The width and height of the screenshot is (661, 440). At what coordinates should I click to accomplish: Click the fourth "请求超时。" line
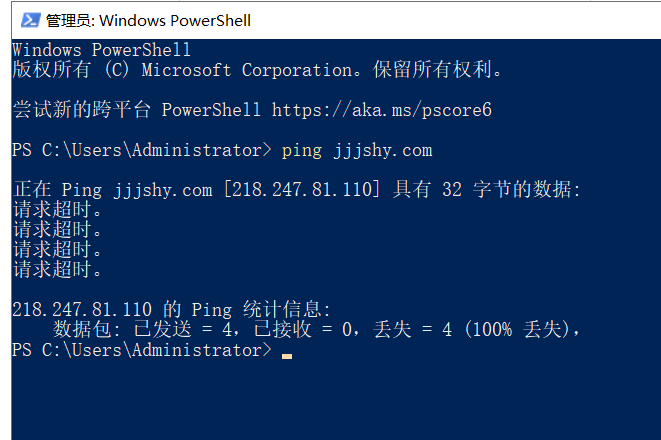[58, 270]
